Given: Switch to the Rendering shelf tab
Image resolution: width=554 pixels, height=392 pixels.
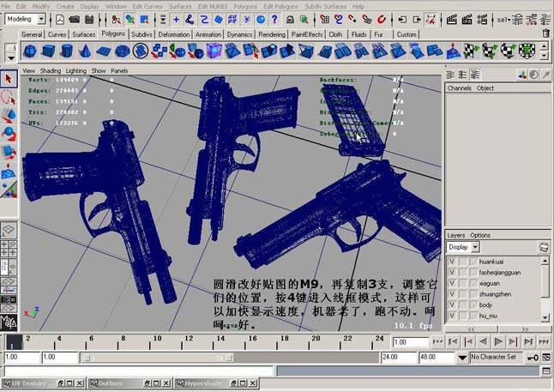Looking at the screenshot, I should coord(272,34).
